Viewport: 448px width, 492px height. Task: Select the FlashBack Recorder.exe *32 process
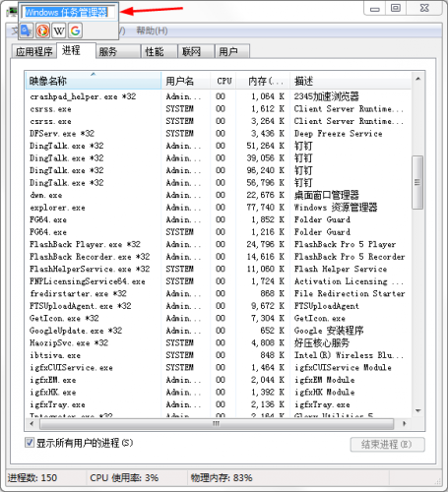[x=219, y=257]
